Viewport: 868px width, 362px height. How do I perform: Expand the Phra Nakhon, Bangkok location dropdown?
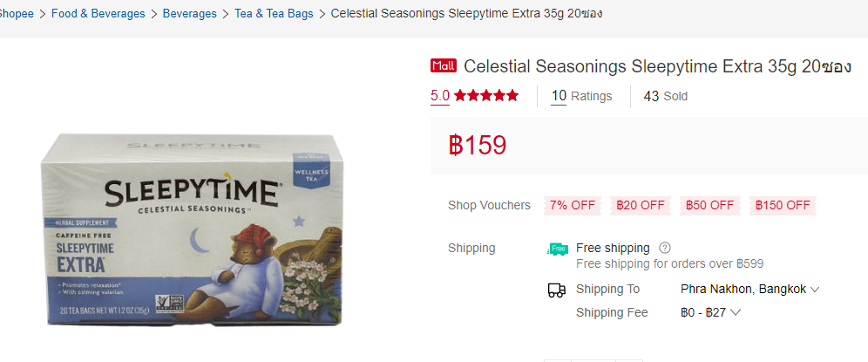click(x=750, y=290)
